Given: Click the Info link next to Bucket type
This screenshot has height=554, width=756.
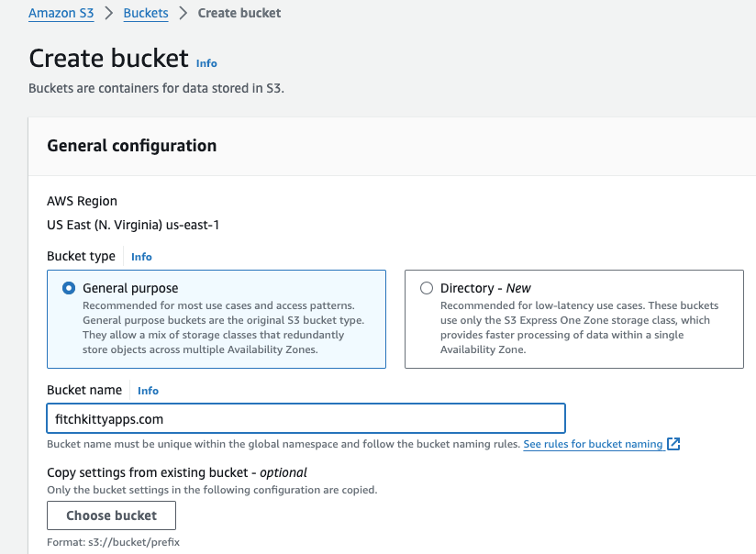Looking at the screenshot, I should pos(140,257).
